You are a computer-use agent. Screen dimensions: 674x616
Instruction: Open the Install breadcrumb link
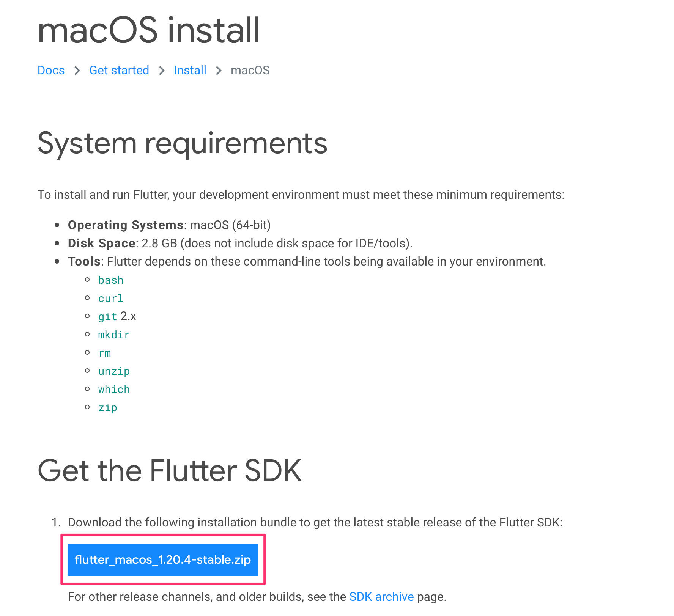tap(190, 70)
